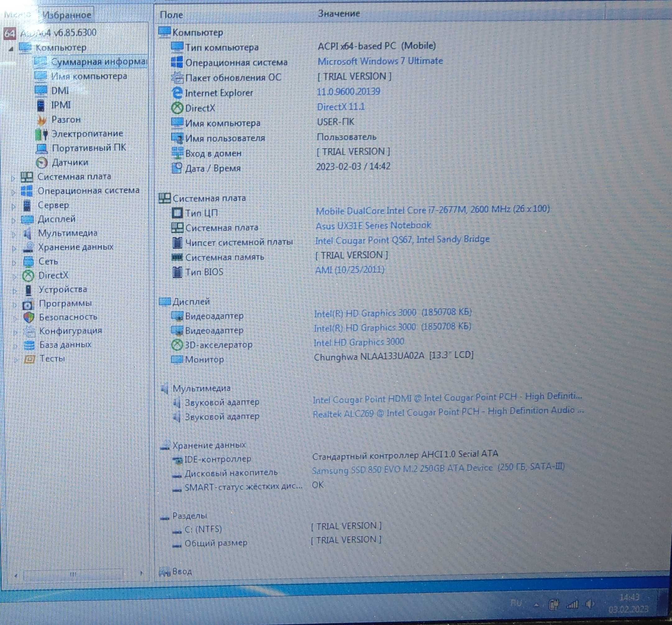This screenshot has height=625, width=672.
Task: Expand the Хранение данных node
Action: pos(14,249)
